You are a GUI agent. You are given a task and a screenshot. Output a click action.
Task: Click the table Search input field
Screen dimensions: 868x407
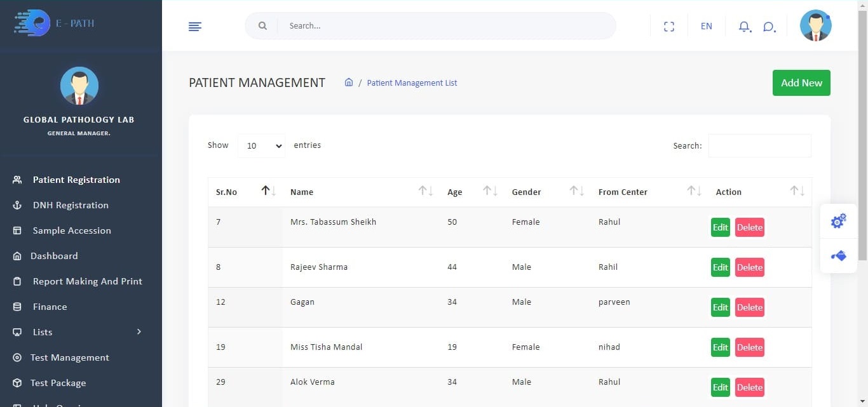point(759,145)
